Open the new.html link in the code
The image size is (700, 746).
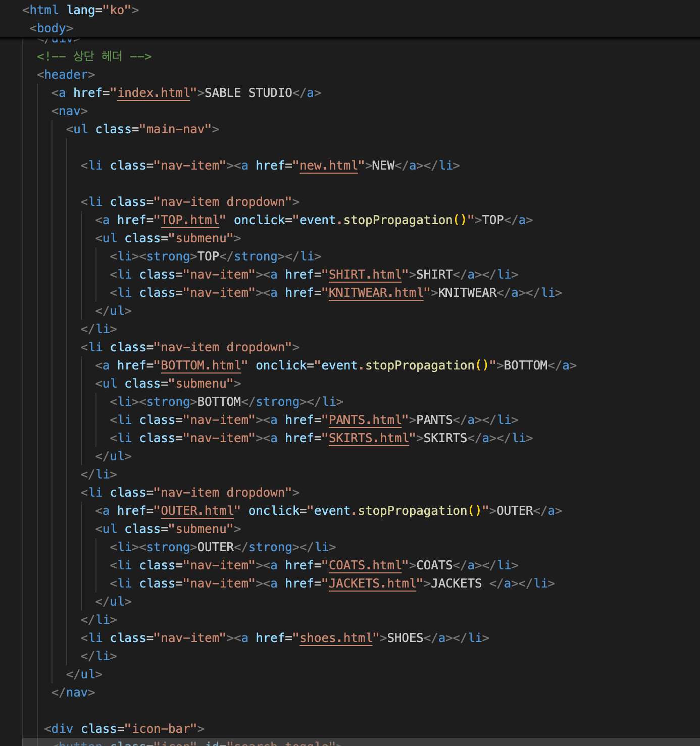[x=328, y=166]
